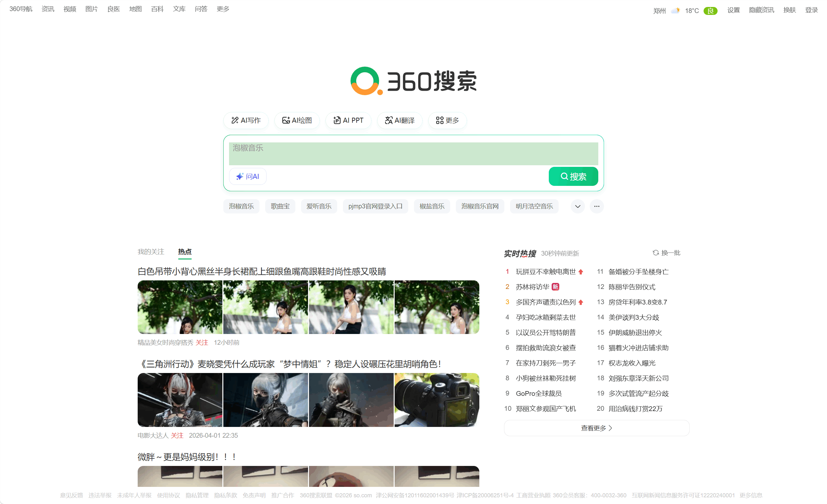Screen dimensions: 827x504
Task: Click the 登录 login link
Action: tap(811, 10)
